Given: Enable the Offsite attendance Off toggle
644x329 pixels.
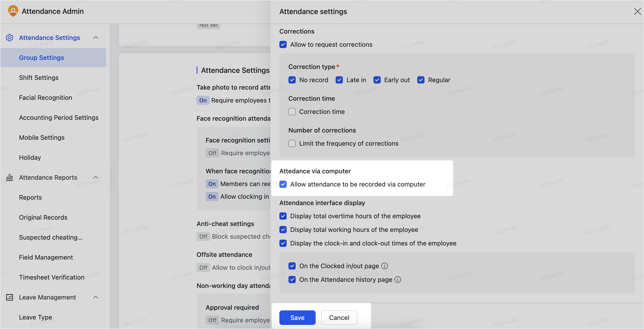Looking at the screenshot, I should [203, 267].
